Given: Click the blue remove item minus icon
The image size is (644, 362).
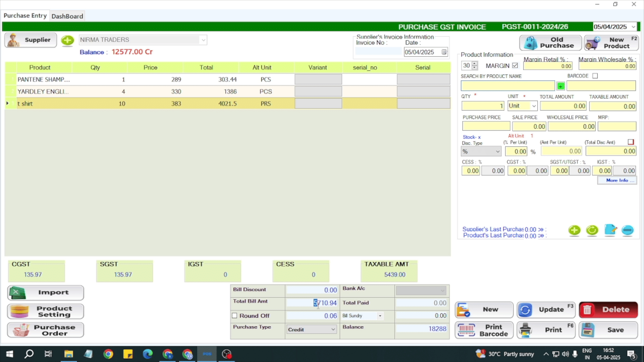Looking at the screenshot, I should point(627,230).
